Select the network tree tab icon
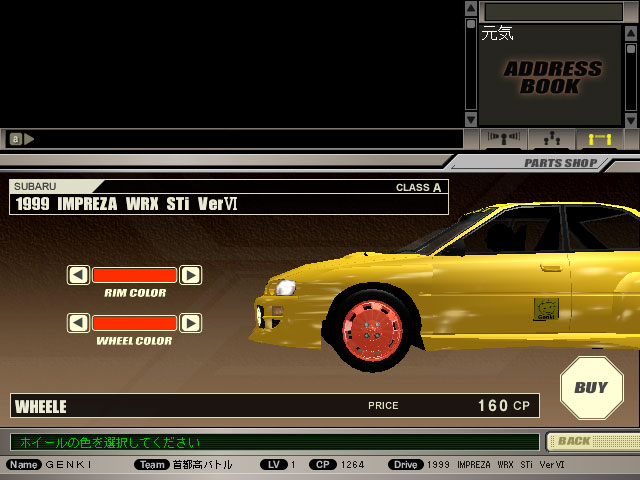This screenshot has height=480, width=640. click(x=550, y=139)
